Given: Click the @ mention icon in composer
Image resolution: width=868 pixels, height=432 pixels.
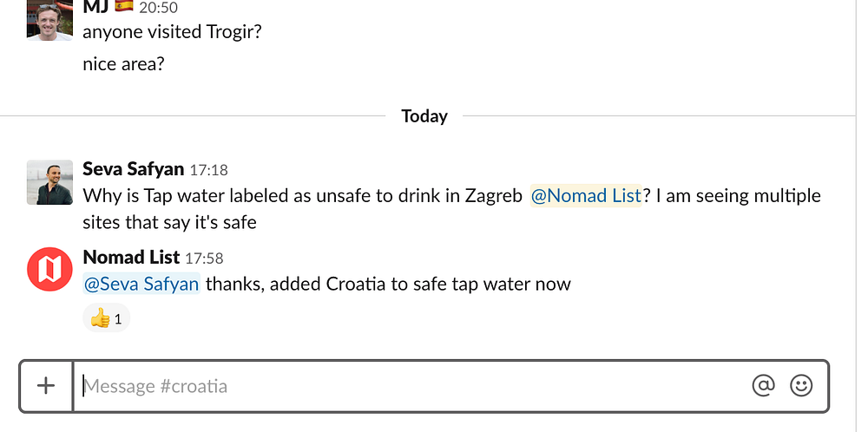Looking at the screenshot, I should [763, 386].
